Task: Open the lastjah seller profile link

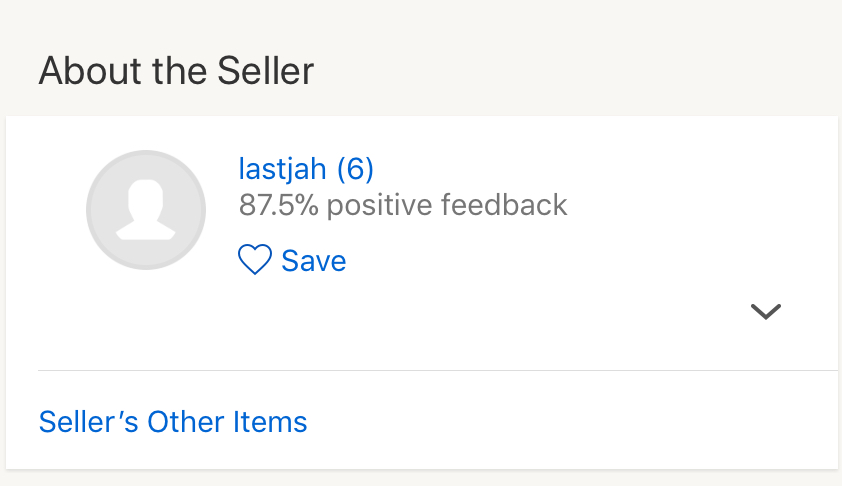Action: (x=282, y=169)
